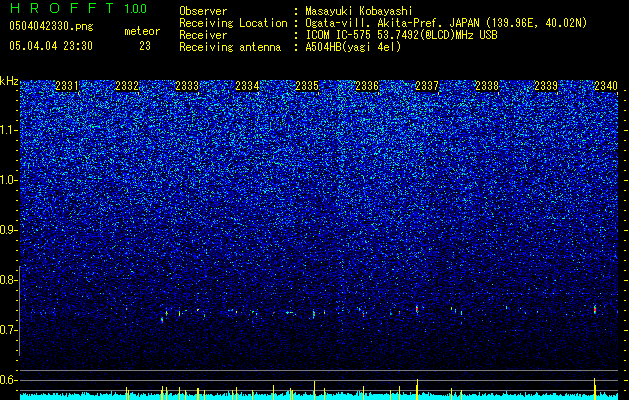Click the 2332 time marker
Image resolution: width=629 pixels, height=400 pixels.
127,86
